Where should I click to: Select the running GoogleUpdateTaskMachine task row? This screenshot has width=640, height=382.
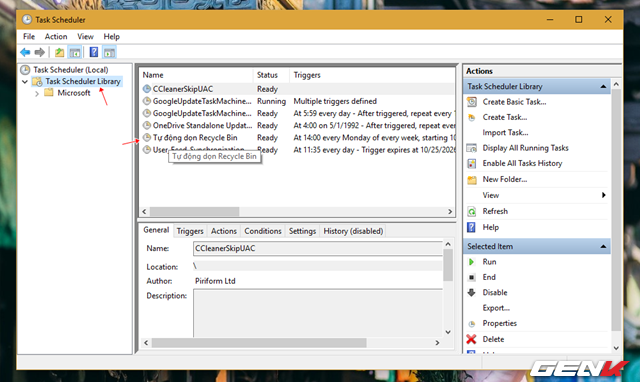[x=298, y=101]
